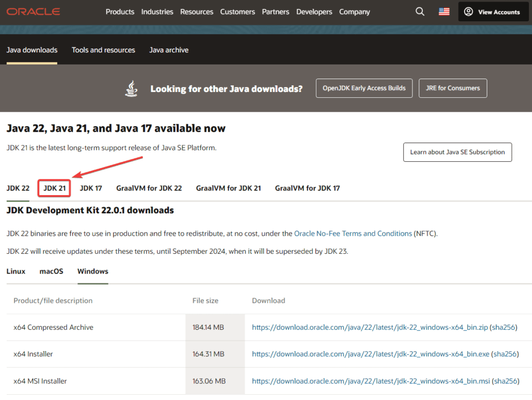The image size is (532, 400).
Task: Open Oracle No-Fee Terms and Conditions link
Action: click(353, 234)
